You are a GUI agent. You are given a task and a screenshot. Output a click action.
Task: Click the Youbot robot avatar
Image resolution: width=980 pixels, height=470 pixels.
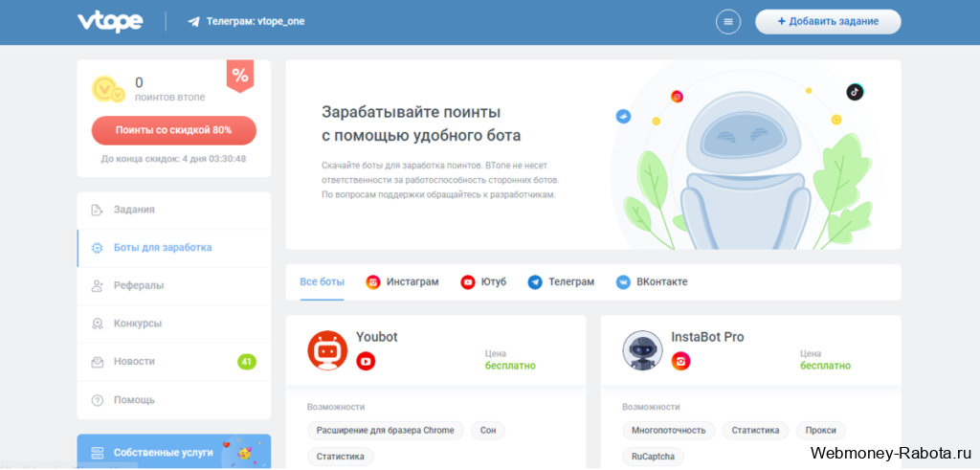327,350
